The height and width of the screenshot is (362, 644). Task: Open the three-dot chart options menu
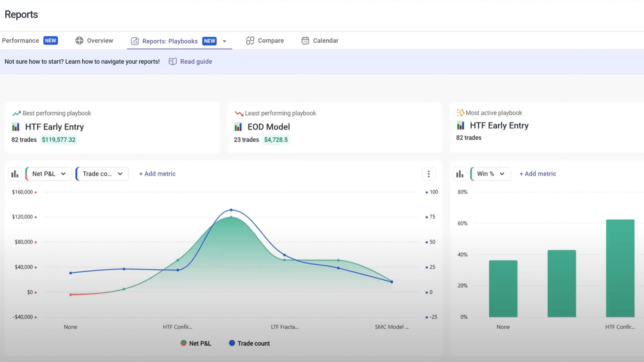(428, 174)
